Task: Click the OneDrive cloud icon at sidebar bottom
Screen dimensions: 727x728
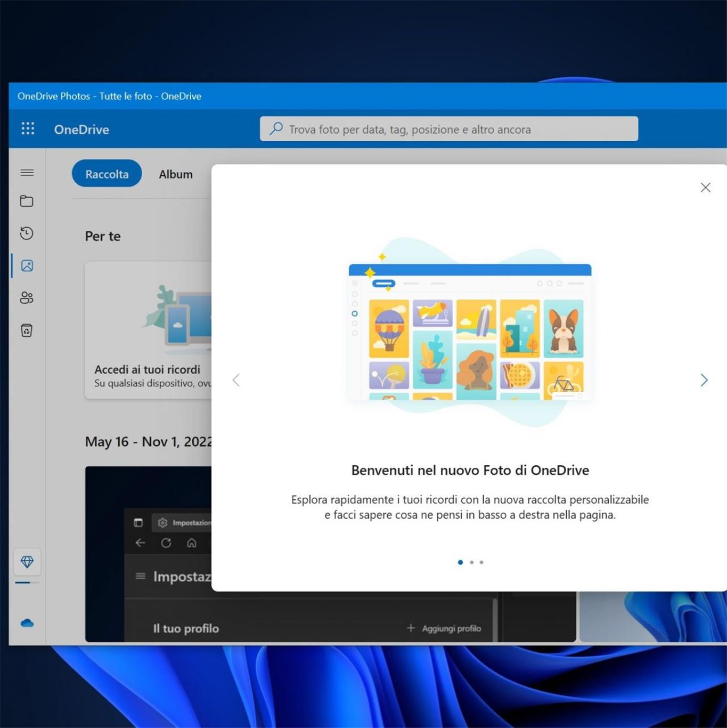Action: [27, 623]
